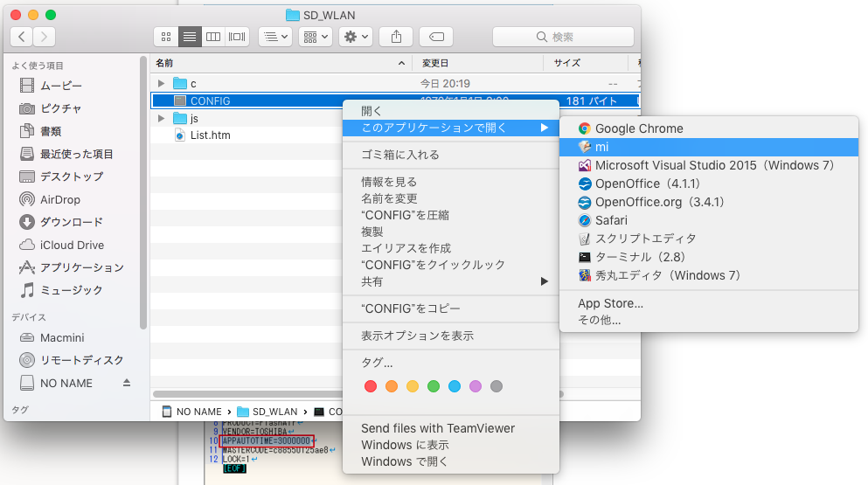The width and height of the screenshot is (868, 485).
Task: Choose Tags… (タグ...) menu item
Action: pos(450,363)
